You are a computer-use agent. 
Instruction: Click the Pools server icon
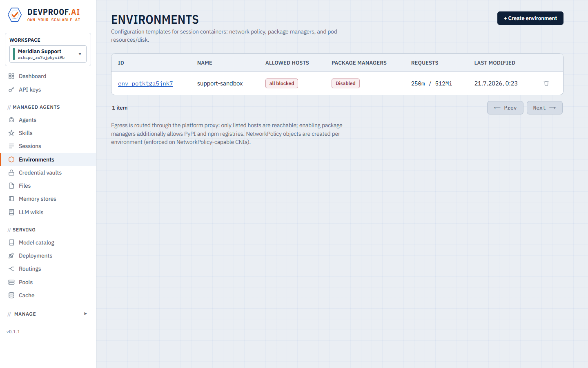coord(11,282)
